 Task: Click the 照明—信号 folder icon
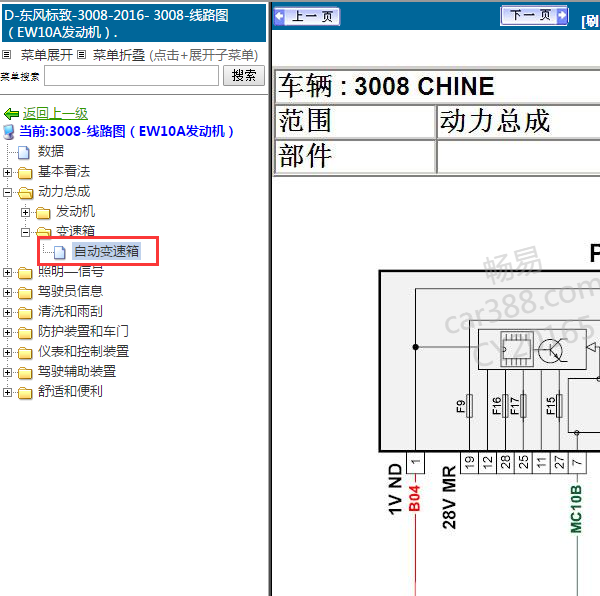25,273
